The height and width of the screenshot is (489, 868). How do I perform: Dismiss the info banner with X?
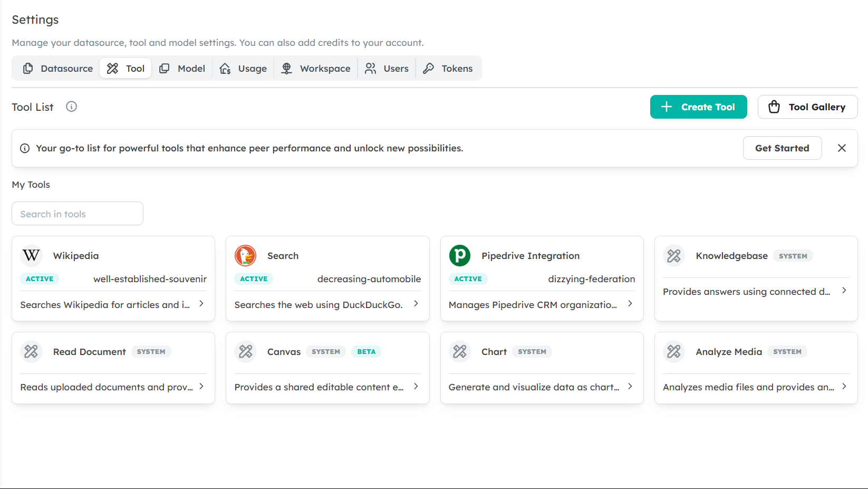point(842,148)
